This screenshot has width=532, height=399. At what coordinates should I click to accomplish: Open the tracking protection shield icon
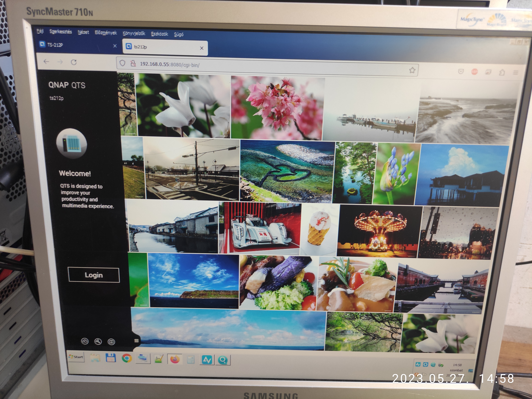coord(122,63)
